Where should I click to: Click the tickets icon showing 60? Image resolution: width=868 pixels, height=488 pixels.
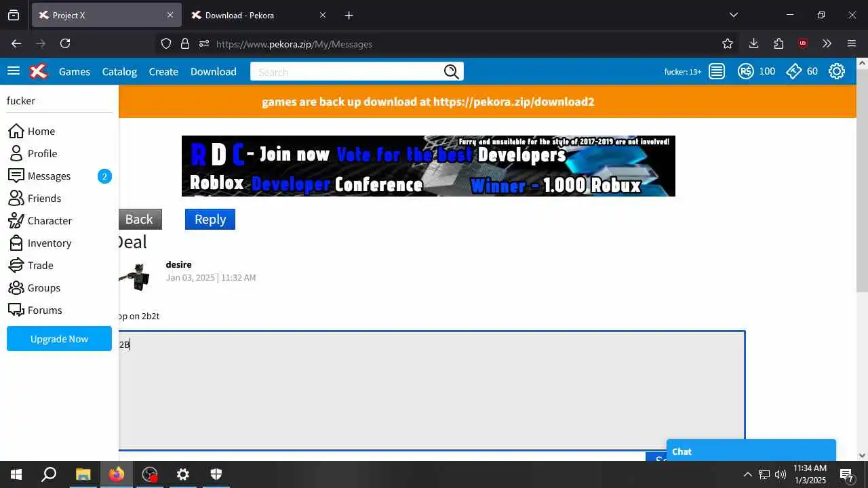(x=794, y=71)
